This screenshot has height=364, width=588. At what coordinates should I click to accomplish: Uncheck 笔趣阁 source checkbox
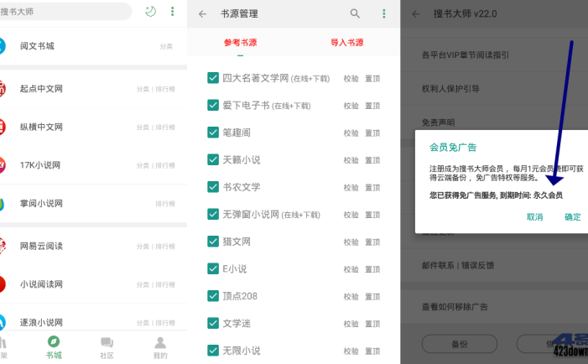(213, 133)
